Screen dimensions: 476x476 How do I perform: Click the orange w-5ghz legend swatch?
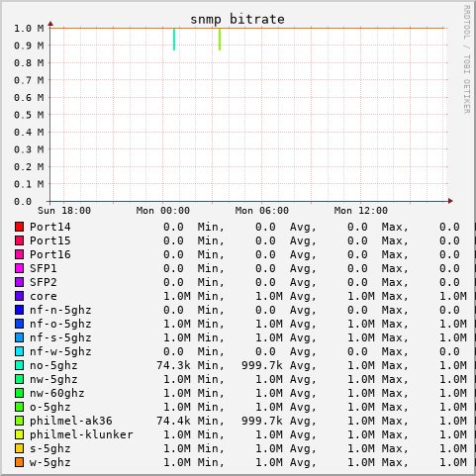19,462
